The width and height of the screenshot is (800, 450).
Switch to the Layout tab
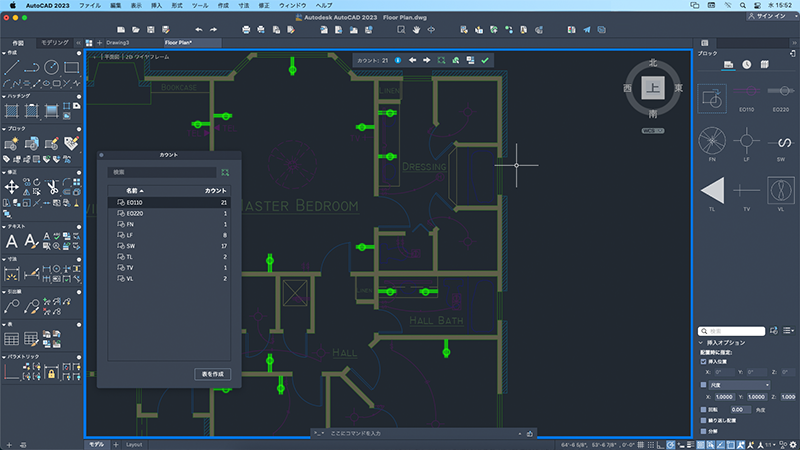coord(134,445)
